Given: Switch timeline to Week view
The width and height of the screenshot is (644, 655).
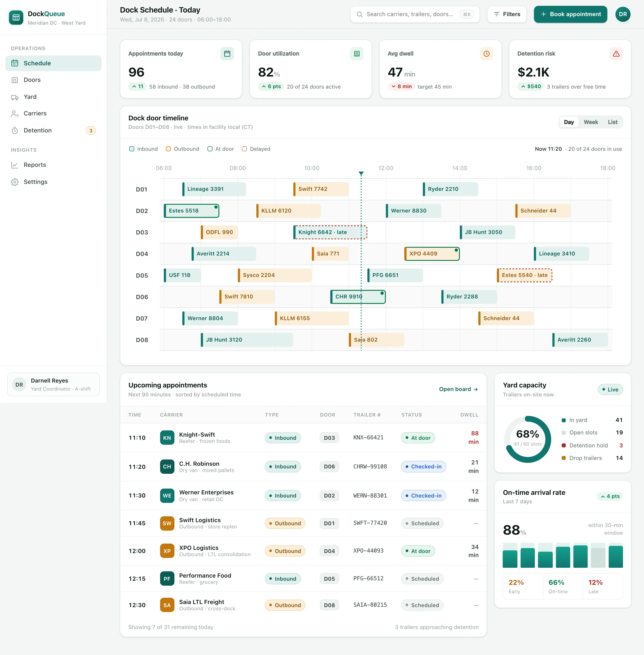Looking at the screenshot, I should 591,122.
